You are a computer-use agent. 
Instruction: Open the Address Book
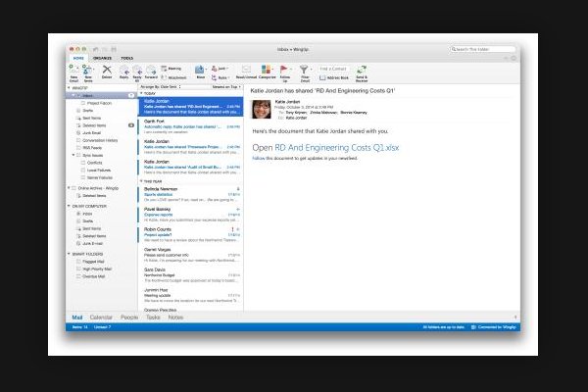click(x=334, y=77)
